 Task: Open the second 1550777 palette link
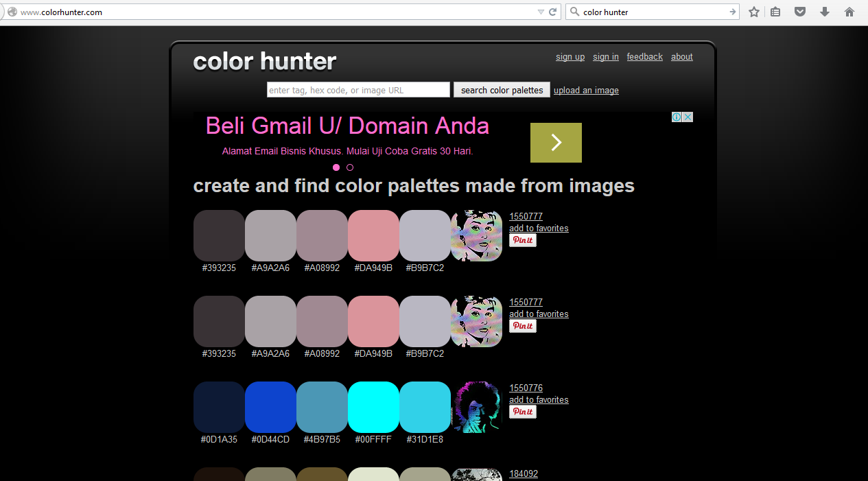pos(526,302)
